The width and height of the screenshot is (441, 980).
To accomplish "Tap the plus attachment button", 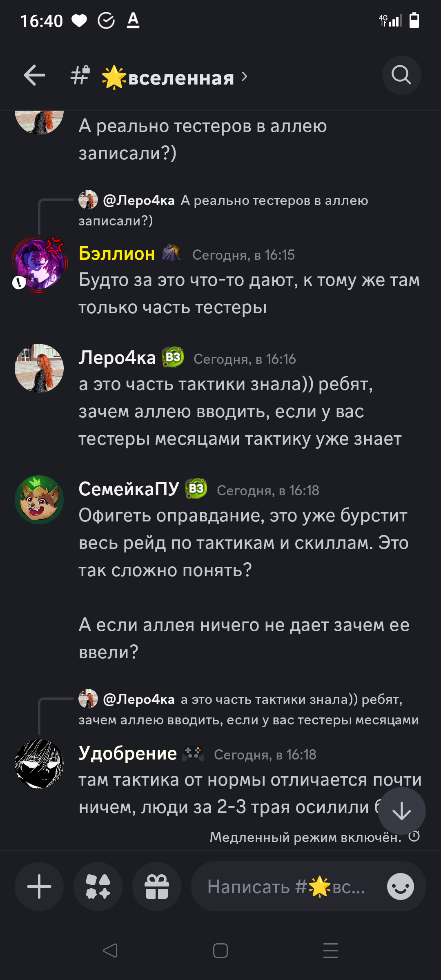I will pos(39,886).
